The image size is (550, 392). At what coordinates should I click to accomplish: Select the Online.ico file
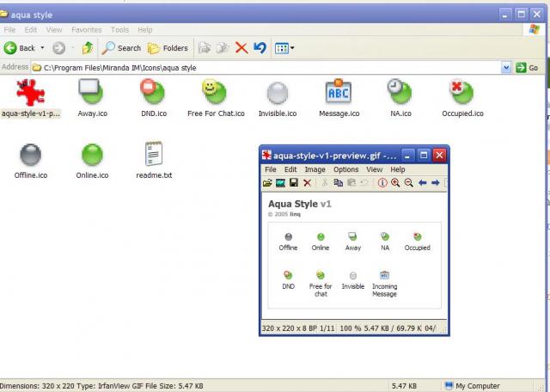click(92, 161)
